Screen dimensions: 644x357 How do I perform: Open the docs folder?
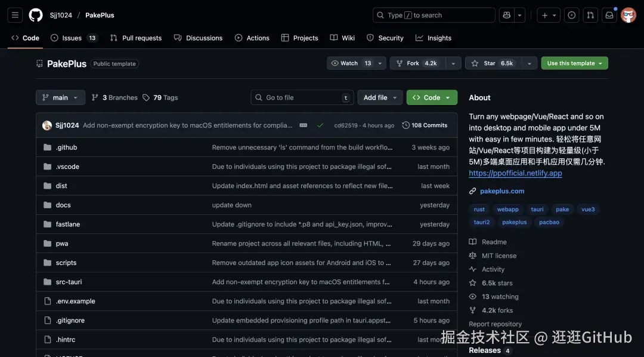coord(63,205)
